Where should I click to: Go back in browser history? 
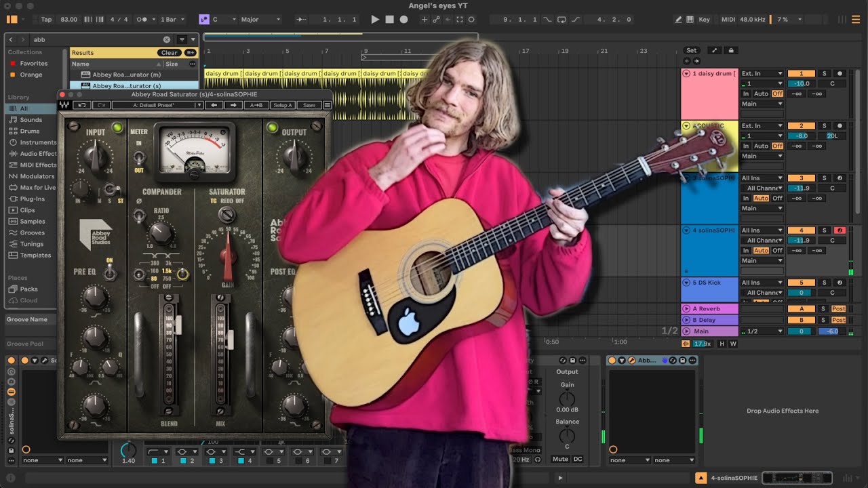click(x=11, y=39)
